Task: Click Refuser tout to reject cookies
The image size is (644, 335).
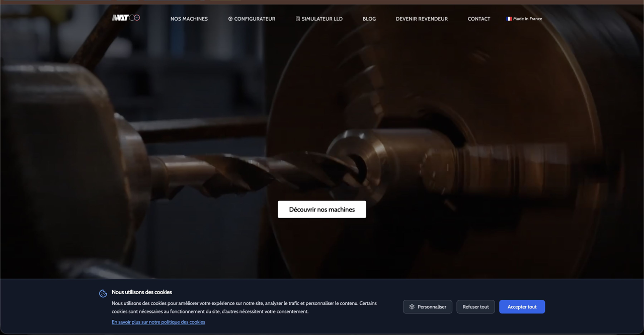Action: (475, 307)
